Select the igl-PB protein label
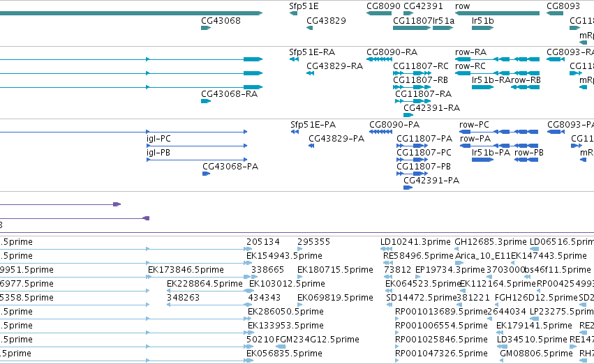The image size is (594, 364). [158, 153]
